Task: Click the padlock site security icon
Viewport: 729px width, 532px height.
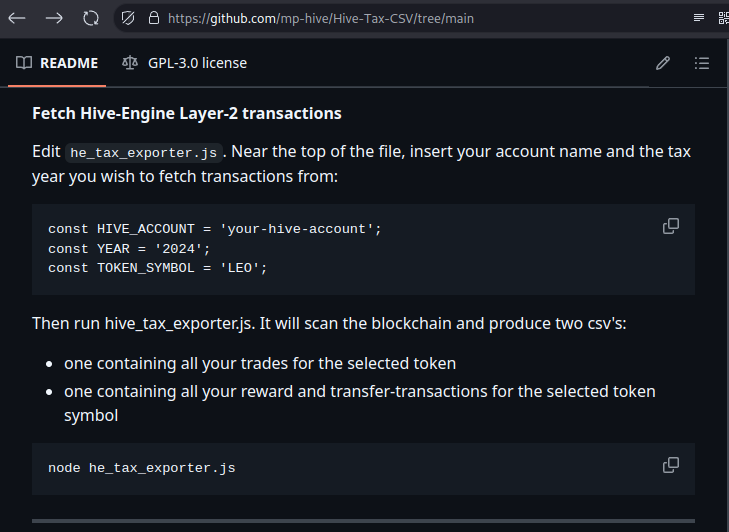Action: pyautogui.click(x=154, y=19)
